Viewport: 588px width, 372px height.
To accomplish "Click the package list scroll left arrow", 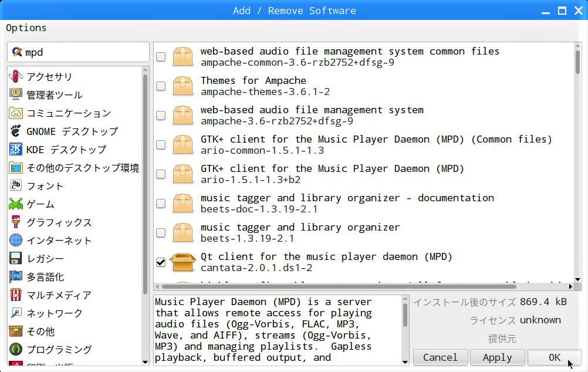I will tap(157, 286).
